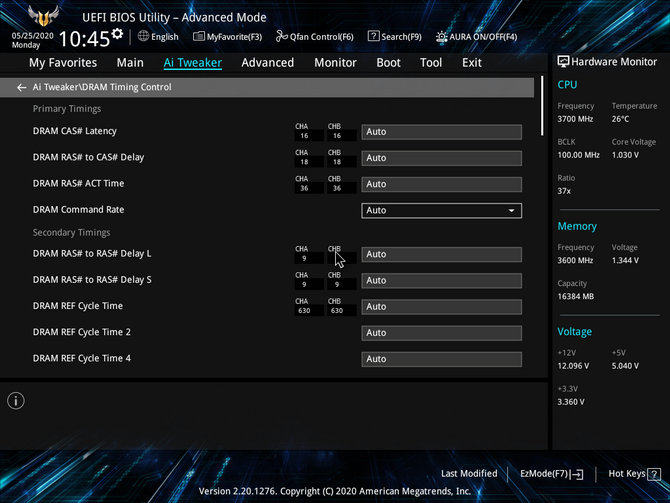Click the back arrow in the breadcrumb bar
670x503 pixels.
point(22,88)
